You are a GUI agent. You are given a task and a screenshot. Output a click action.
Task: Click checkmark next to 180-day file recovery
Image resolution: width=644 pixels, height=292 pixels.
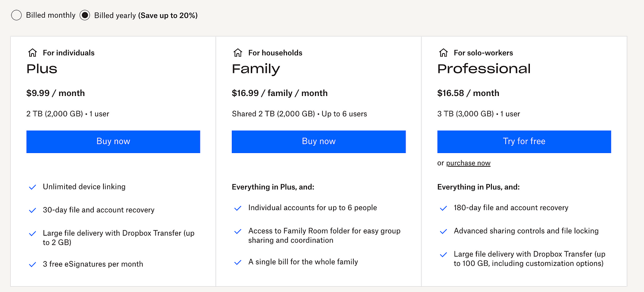pos(443,208)
